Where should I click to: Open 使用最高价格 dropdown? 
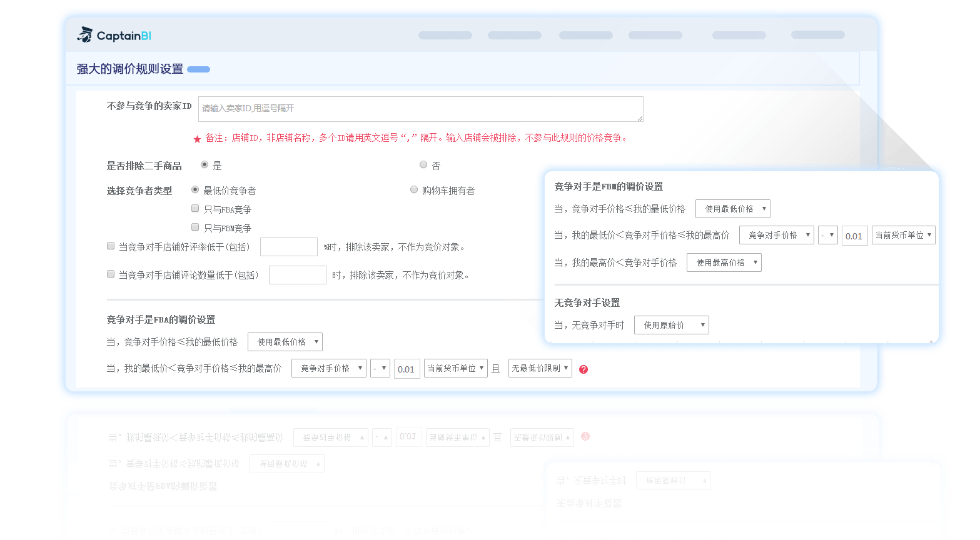(x=724, y=262)
